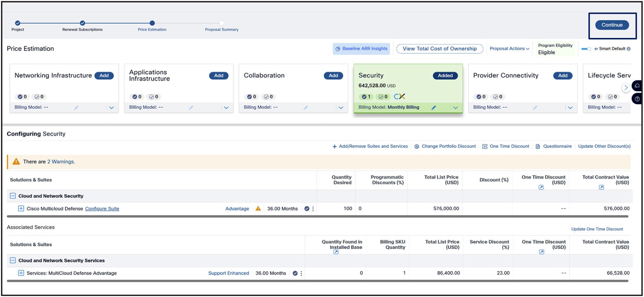Open Baseline ARR Insights

pos(361,49)
